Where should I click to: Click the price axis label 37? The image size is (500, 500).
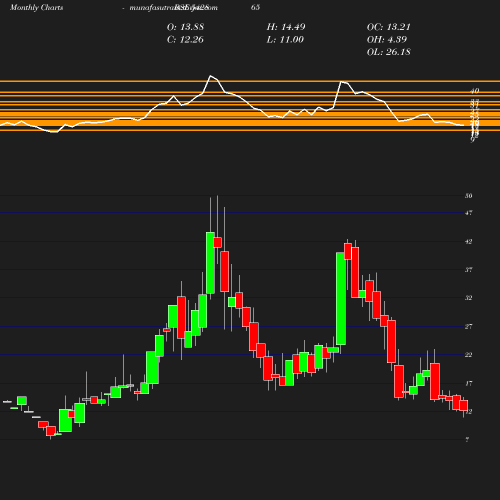coord(469,269)
